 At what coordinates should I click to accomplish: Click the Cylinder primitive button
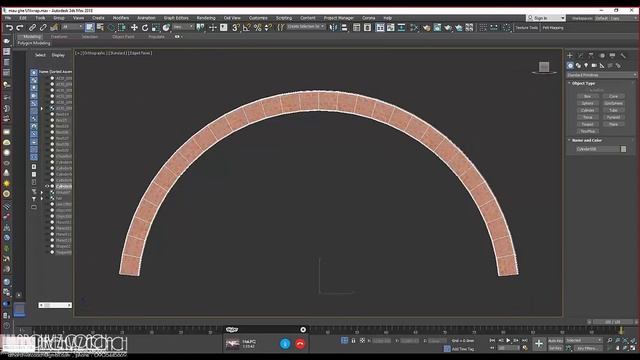click(x=588, y=110)
